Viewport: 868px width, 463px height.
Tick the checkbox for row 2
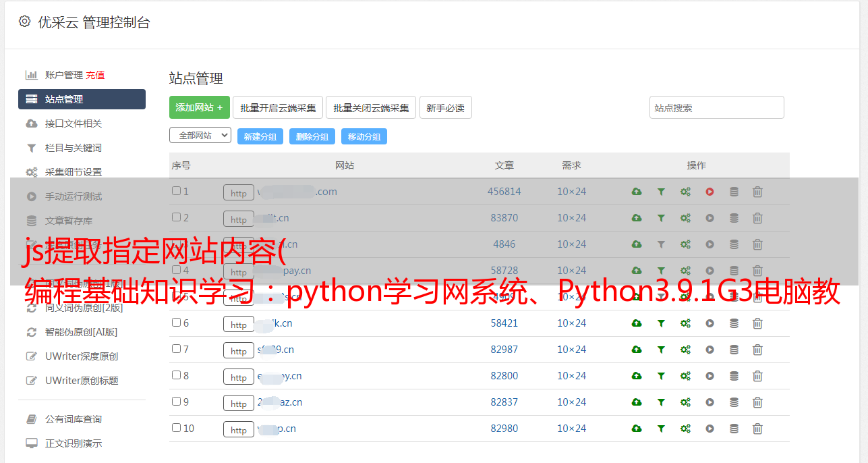coord(176,217)
